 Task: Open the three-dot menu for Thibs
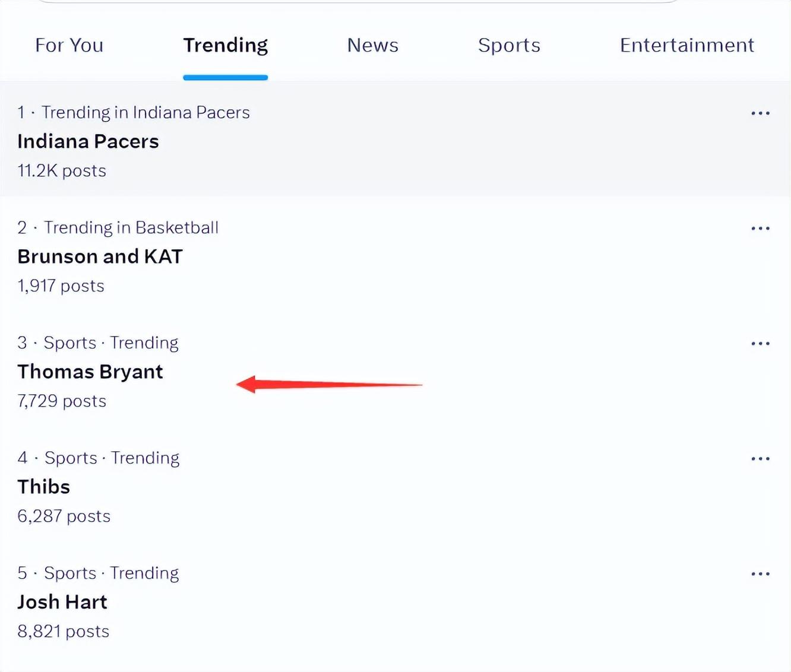[760, 458]
